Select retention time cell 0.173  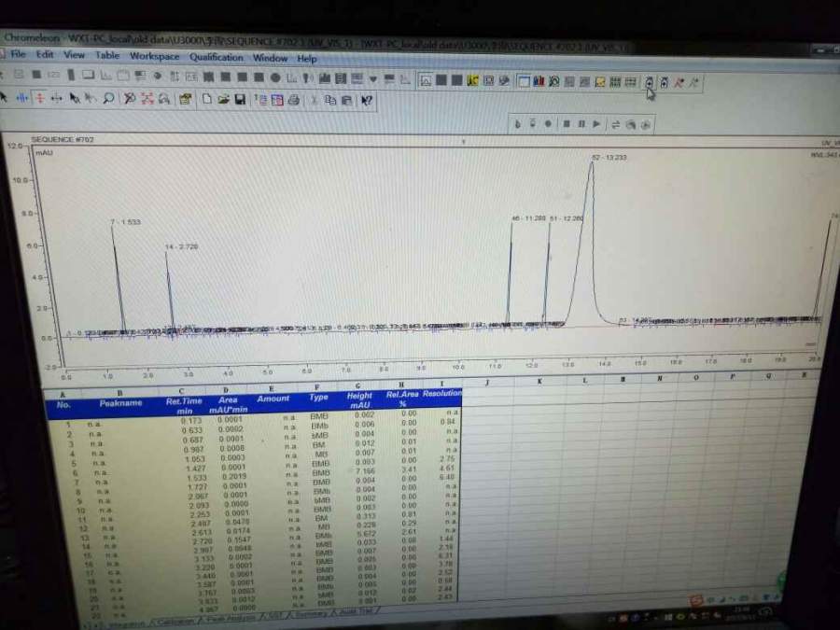(x=191, y=421)
